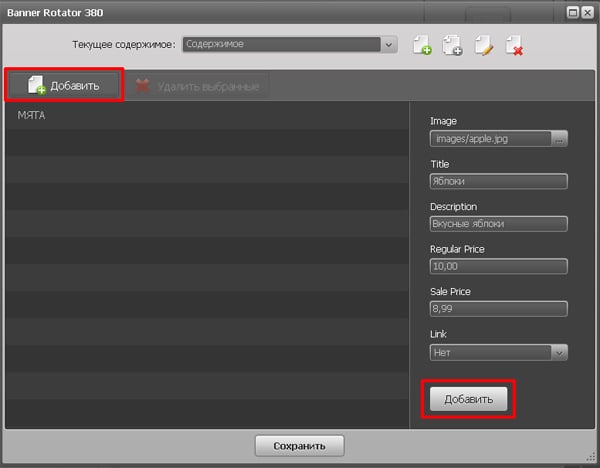The width and height of the screenshot is (600, 468).
Task: Click the duplicate content icon
Action: point(452,45)
